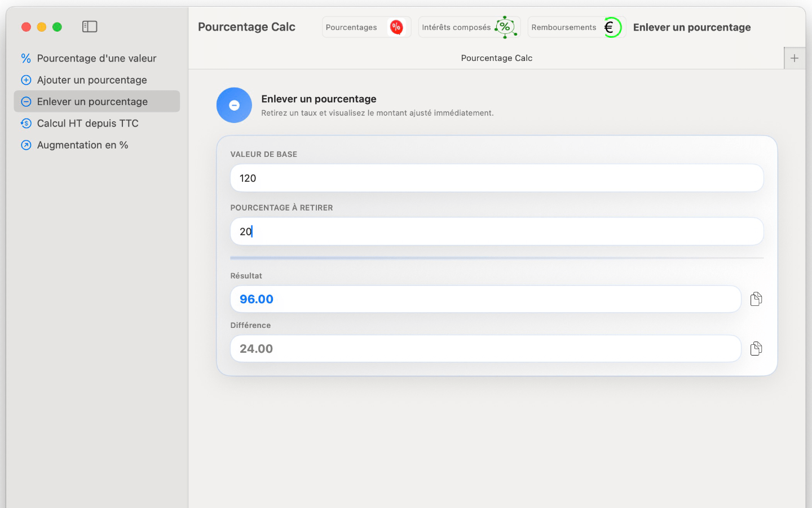Focus the Pourcentage à retirer field
The height and width of the screenshot is (508, 812).
click(x=496, y=231)
